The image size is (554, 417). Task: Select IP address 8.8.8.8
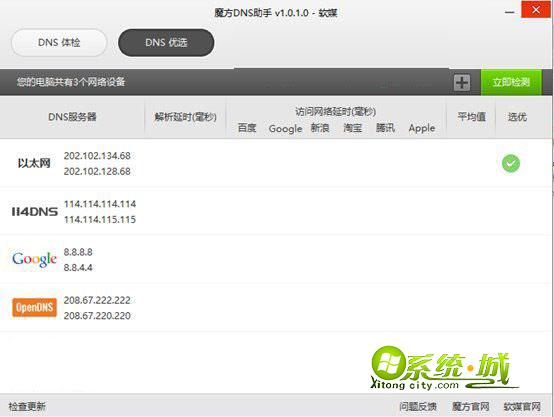pos(78,252)
